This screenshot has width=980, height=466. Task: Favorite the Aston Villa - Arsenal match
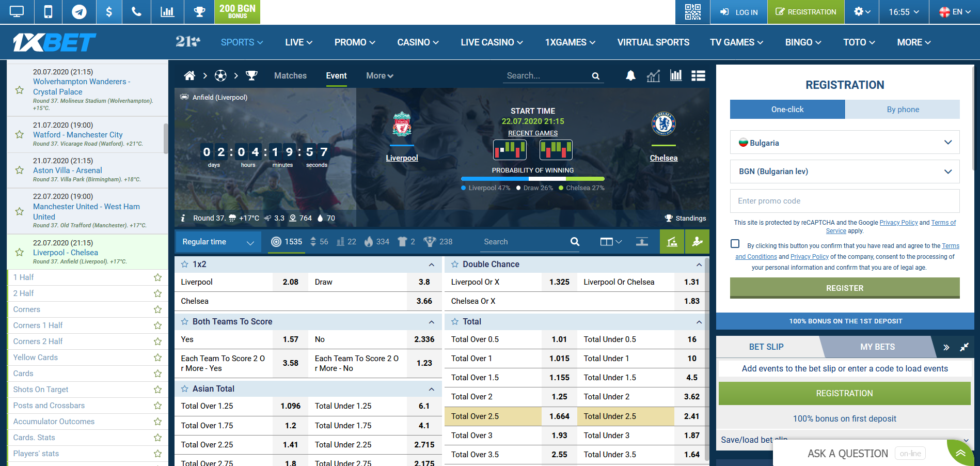point(20,170)
